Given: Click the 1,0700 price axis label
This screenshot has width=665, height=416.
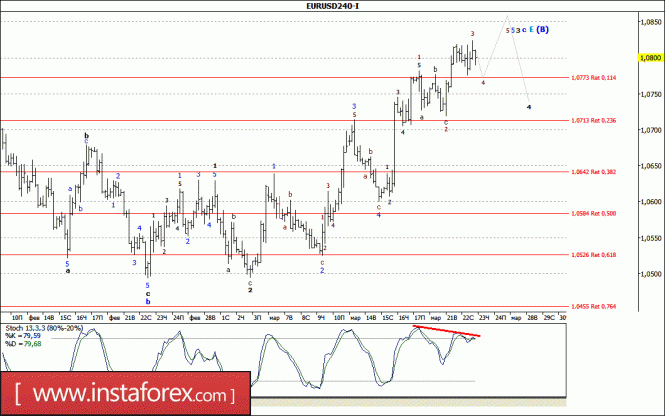Looking at the screenshot, I should click(651, 130).
